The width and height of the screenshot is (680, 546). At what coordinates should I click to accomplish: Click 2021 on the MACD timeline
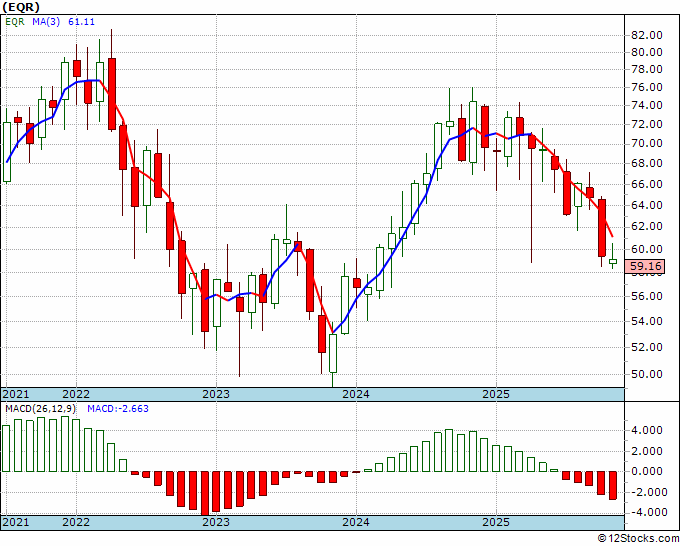tap(16, 522)
